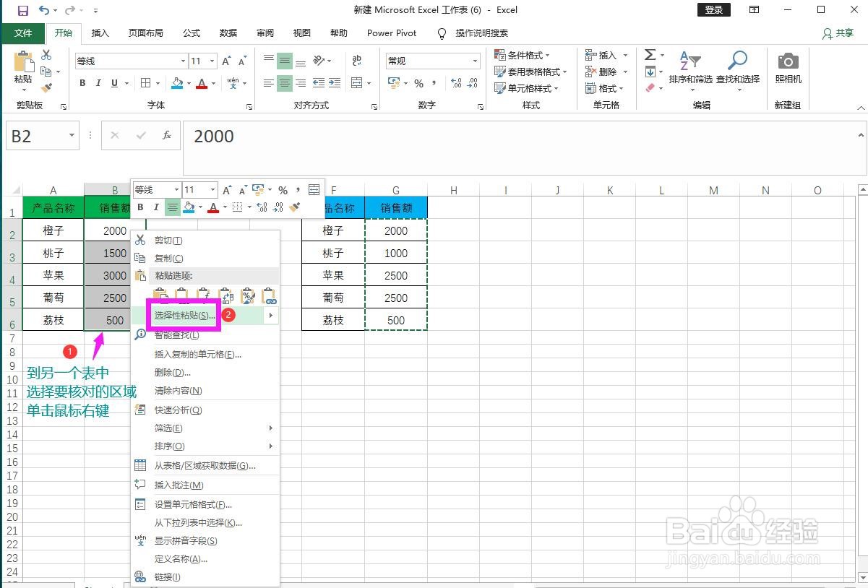Select 选择性粘贴 in the context menu

[x=183, y=314]
